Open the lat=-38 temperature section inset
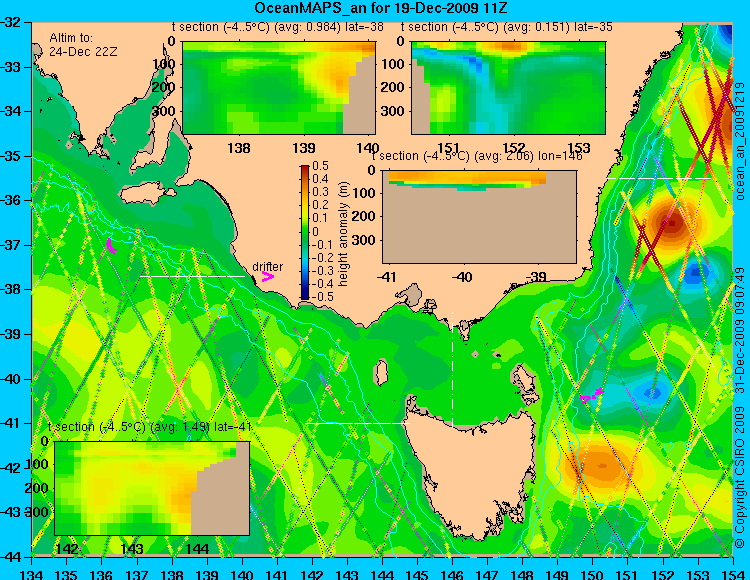This screenshot has width=750, height=580. tap(279, 88)
